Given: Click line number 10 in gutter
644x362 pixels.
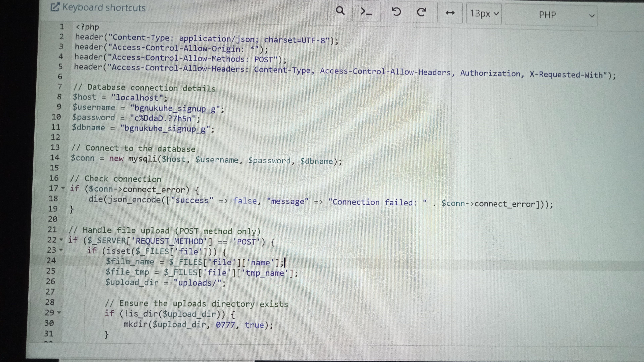Looking at the screenshot, I should (x=56, y=117).
